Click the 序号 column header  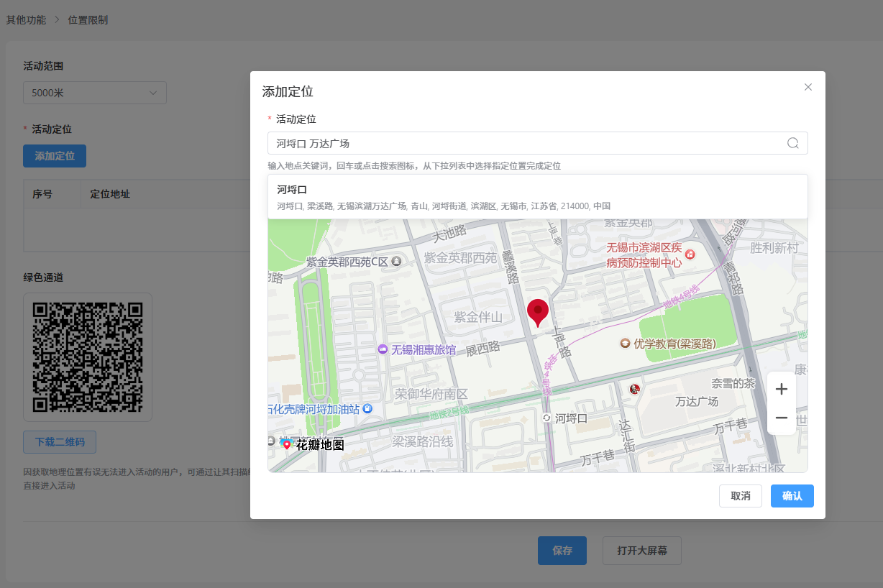point(42,194)
